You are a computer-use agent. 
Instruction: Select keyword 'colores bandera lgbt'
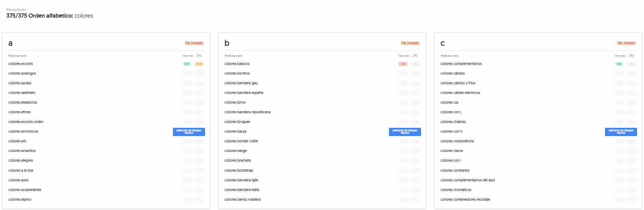point(241,180)
